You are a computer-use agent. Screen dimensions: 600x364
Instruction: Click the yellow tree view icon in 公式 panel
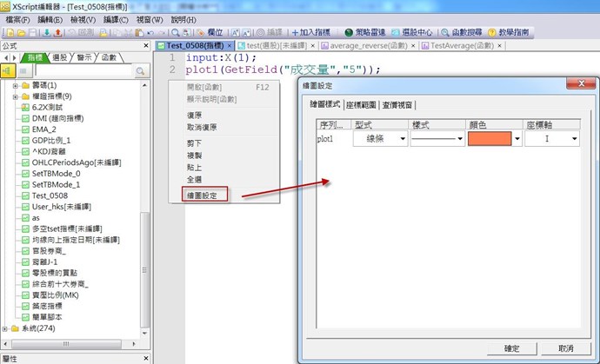(8, 71)
